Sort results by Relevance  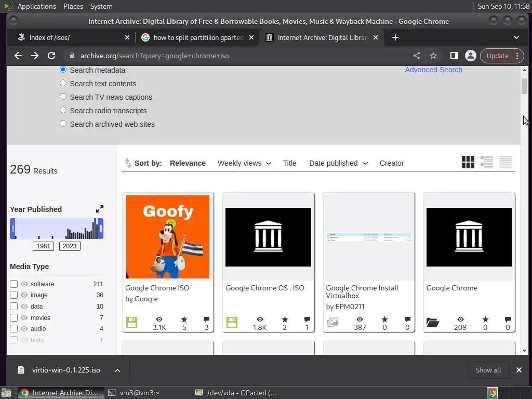(188, 163)
